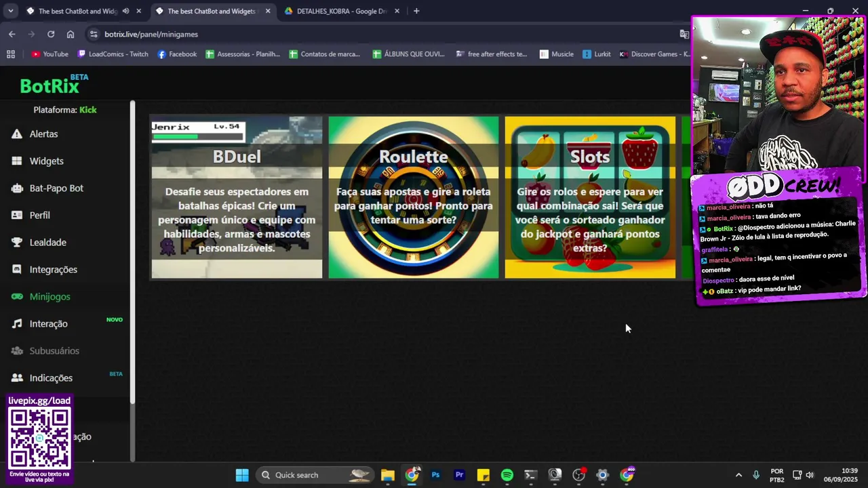Open the Musicle bookmark
The height and width of the screenshot is (488, 868).
(557, 54)
